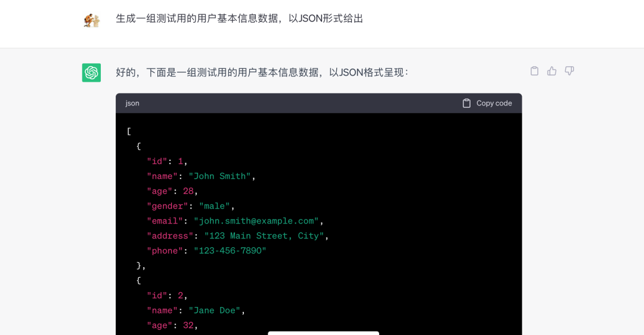Click the "123 Main Street, City" address value
Image resolution: width=644 pixels, height=335 pixels.
click(x=264, y=235)
